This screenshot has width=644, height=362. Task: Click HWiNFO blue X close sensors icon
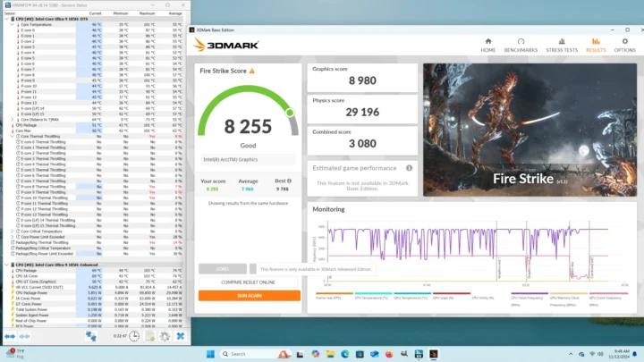click(x=181, y=336)
